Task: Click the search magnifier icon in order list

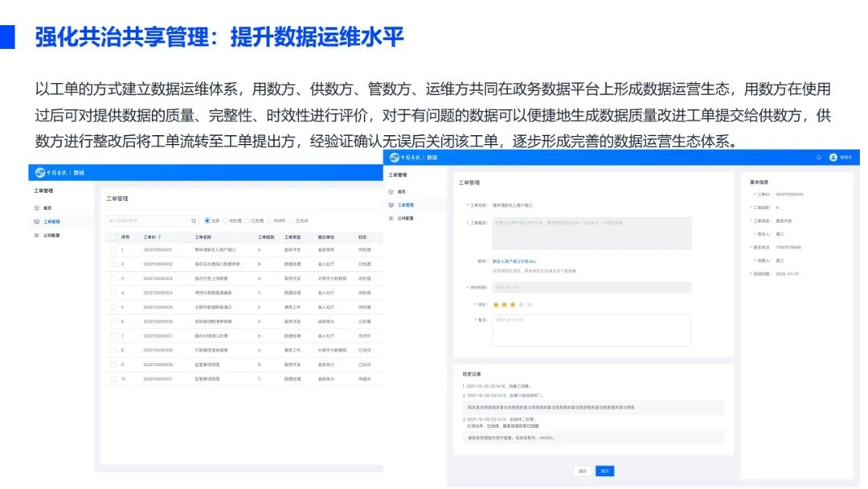Action: pyautogui.click(x=194, y=221)
